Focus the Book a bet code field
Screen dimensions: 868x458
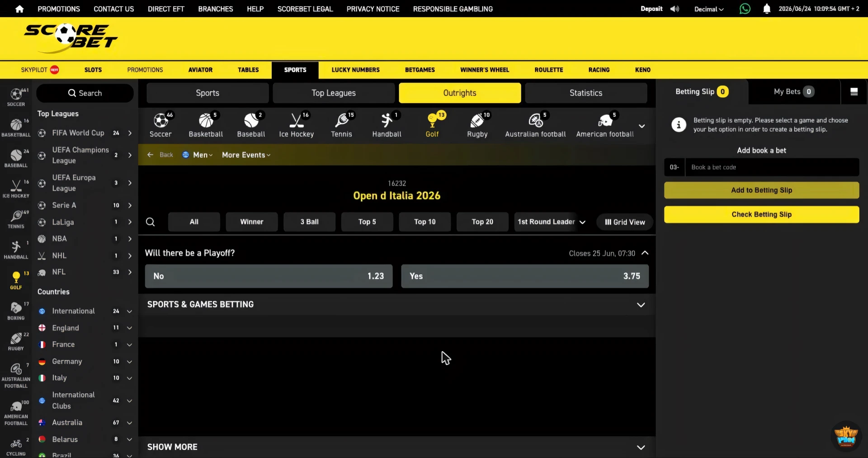(772, 167)
